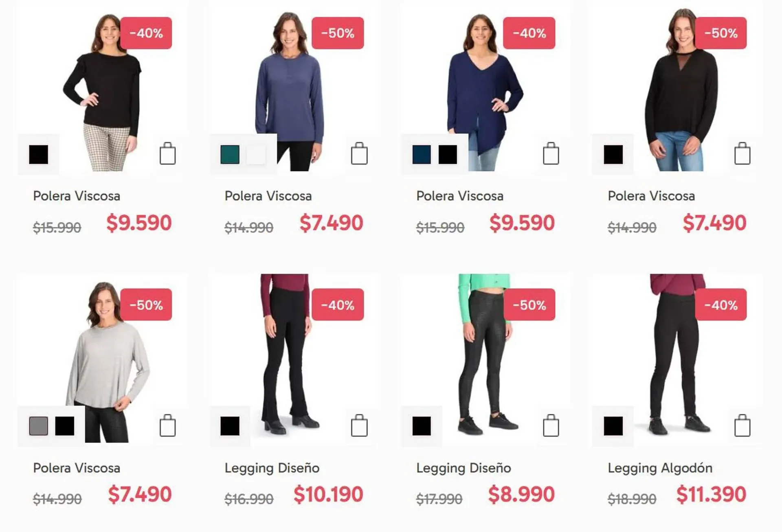Screen dimensions: 782x532
Task: Select teal green swatch on second Polera
Action: click(x=230, y=155)
